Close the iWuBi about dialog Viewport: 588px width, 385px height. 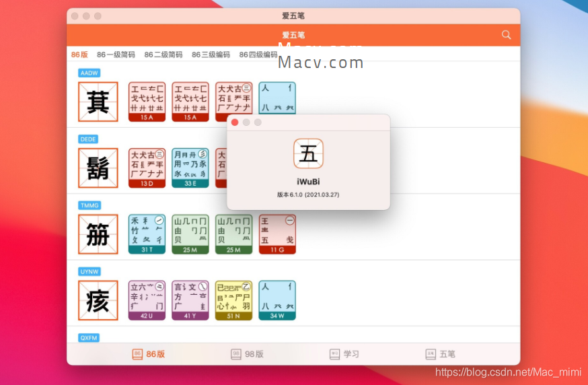pyautogui.click(x=235, y=123)
